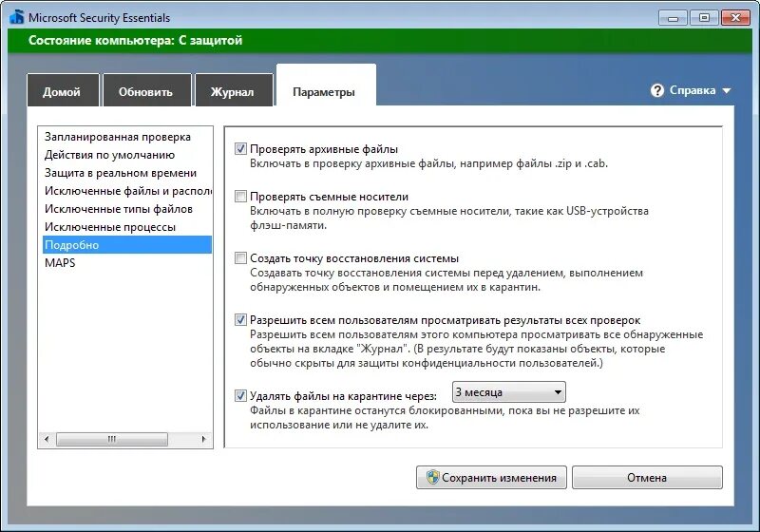Uncheck Проверять архивные файлы checkbox
The width and height of the screenshot is (760, 532).
pyautogui.click(x=240, y=149)
